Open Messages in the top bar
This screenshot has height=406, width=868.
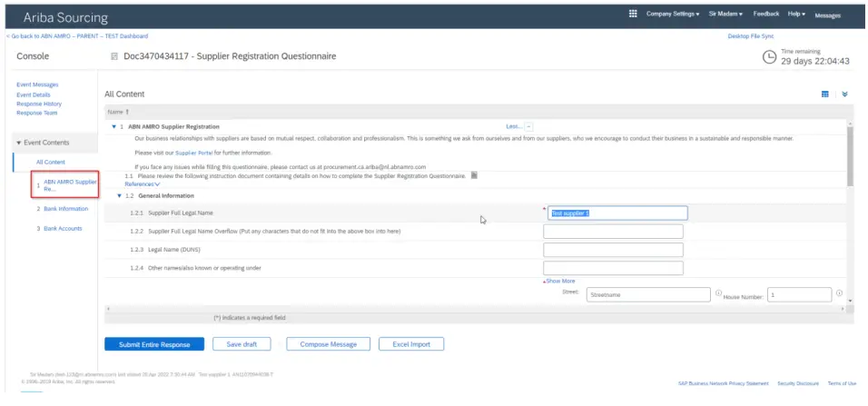coord(827,15)
